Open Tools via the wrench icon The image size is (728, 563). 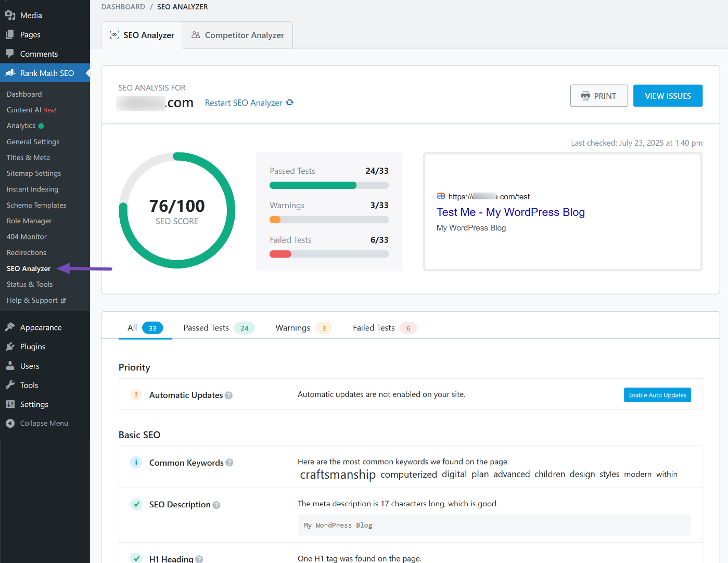tap(10, 385)
